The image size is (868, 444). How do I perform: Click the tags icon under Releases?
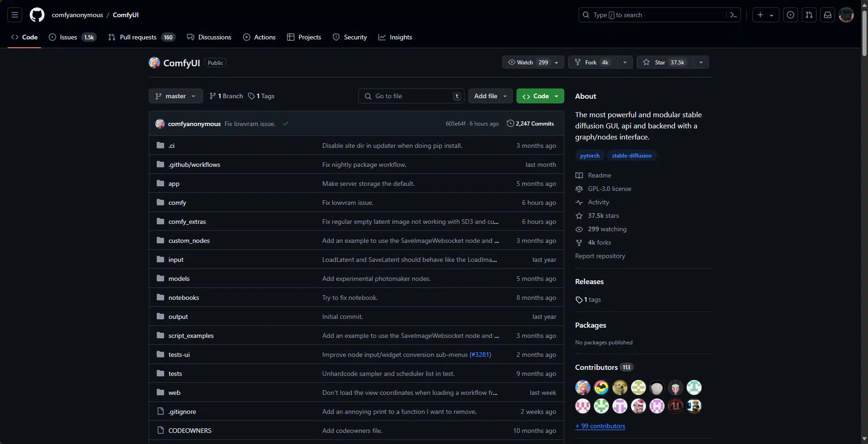coord(579,300)
